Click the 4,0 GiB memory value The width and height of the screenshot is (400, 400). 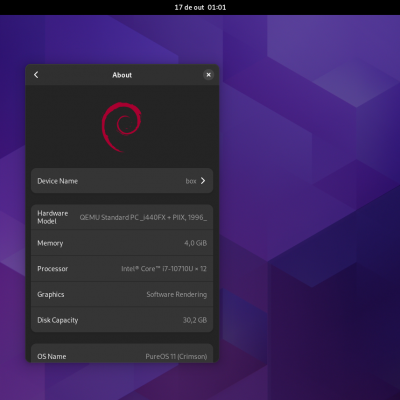tap(196, 243)
